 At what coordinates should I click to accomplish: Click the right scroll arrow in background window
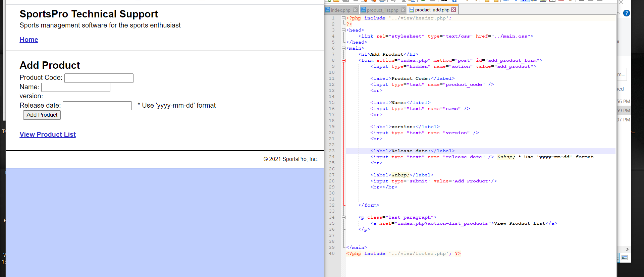pyautogui.click(x=627, y=250)
